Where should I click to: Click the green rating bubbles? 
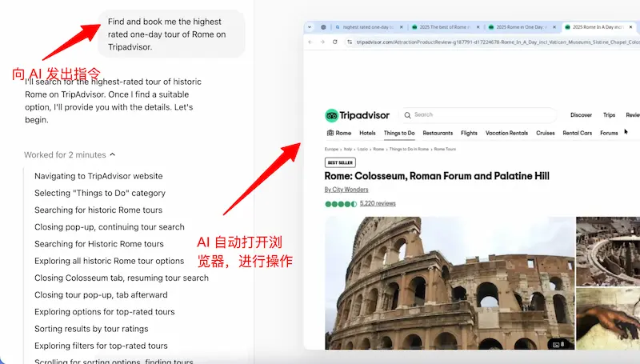341,203
